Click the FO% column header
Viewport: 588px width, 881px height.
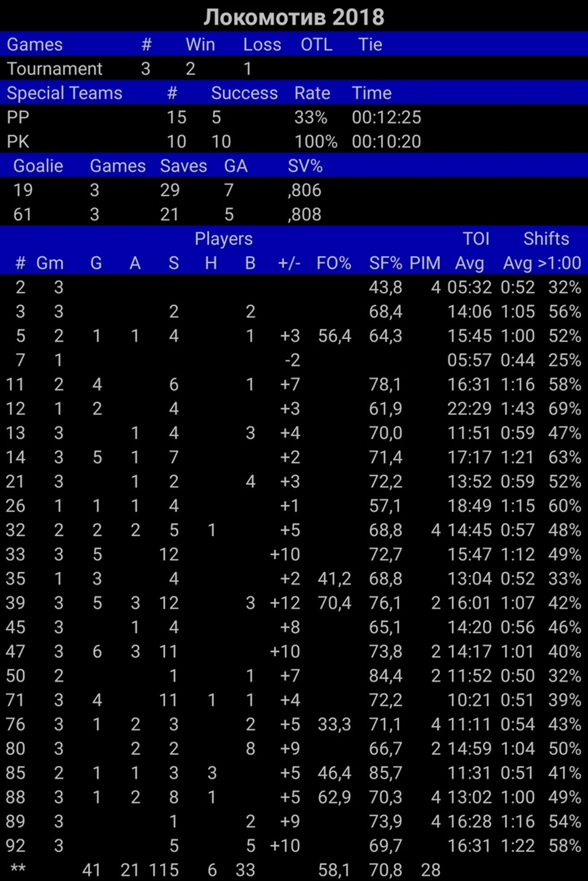pyautogui.click(x=333, y=263)
